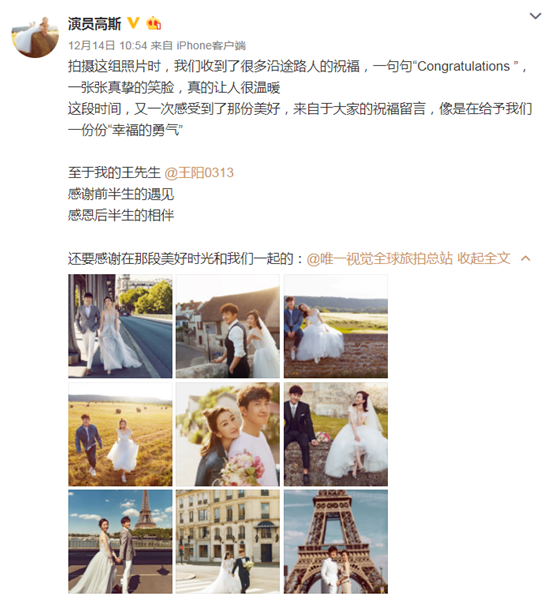Open photo of couple sitting on wall with meadow

pos(336,326)
